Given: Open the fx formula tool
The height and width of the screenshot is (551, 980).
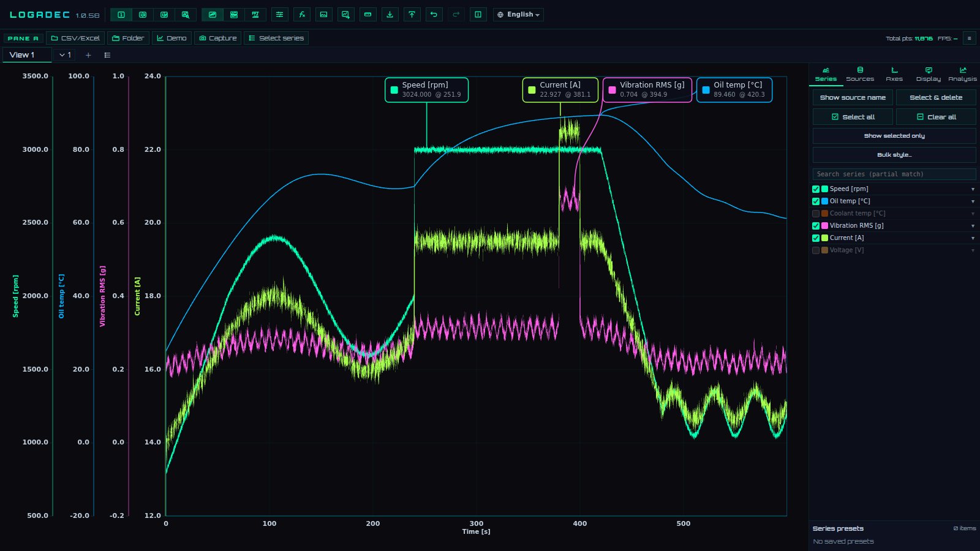Looking at the screenshot, I should [x=302, y=15].
